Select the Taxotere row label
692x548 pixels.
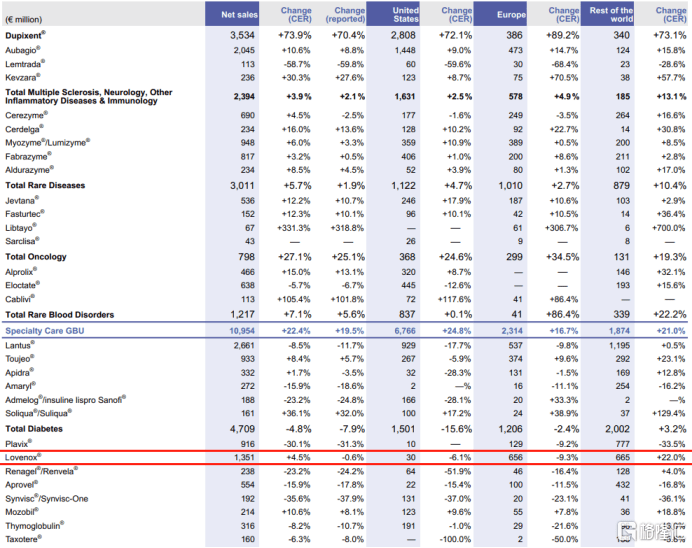coord(26,541)
